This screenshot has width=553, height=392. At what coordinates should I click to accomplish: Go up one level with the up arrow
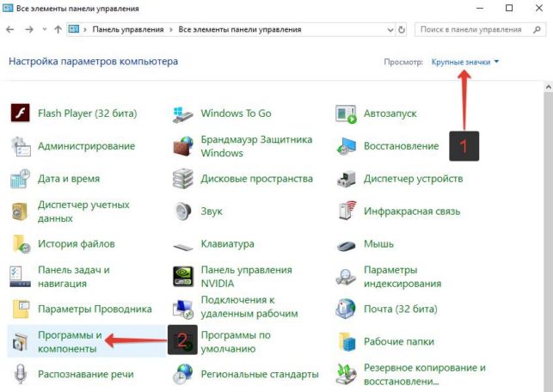[58, 29]
